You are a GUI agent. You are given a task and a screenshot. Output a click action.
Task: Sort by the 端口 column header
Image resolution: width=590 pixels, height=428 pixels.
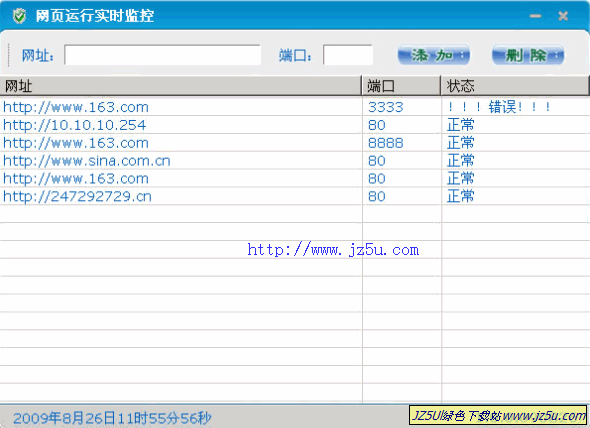[x=401, y=86]
